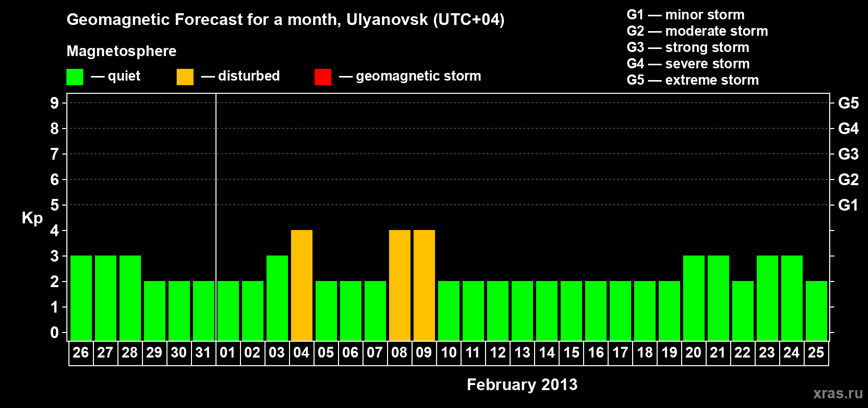Click the G1 label on the right axis

(849, 205)
